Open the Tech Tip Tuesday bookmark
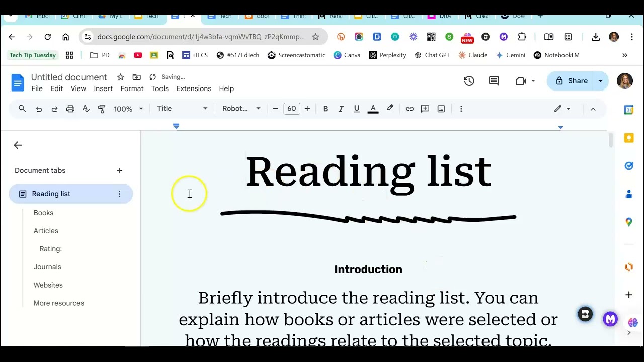The width and height of the screenshot is (644, 362). 33,55
